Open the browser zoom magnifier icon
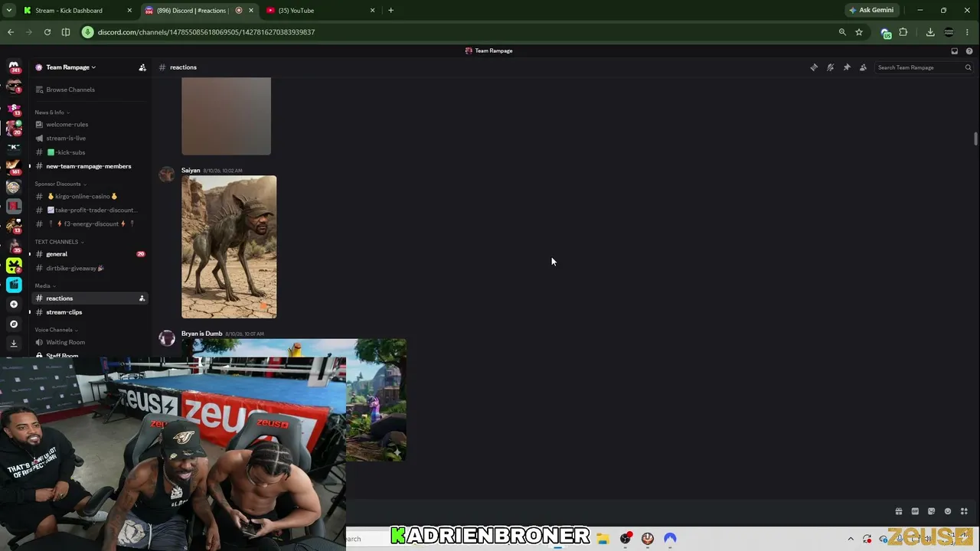The width and height of the screenshot is (980, 551). click(842, 32)
